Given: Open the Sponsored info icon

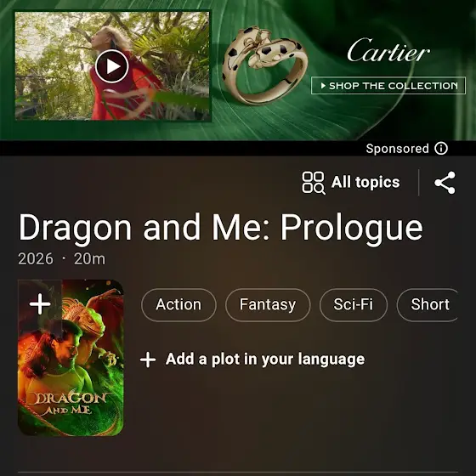Looking at the screenshot, I should tap(441, 149).
